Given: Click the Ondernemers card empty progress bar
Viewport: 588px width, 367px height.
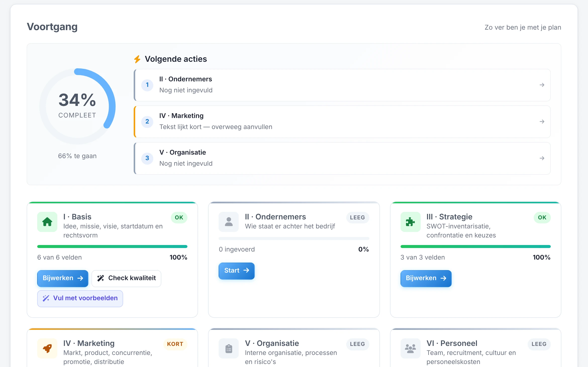Looking at the screenshot, I should point(294,238).
